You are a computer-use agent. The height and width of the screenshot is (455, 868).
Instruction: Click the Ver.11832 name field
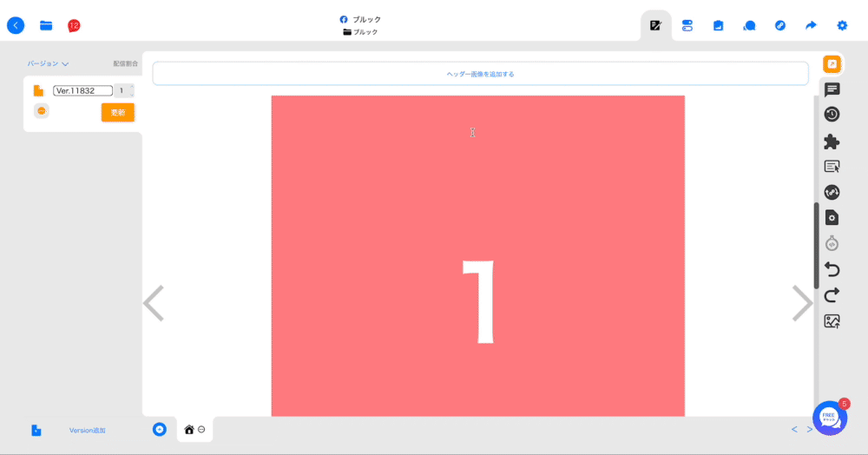tap(82, 91)
